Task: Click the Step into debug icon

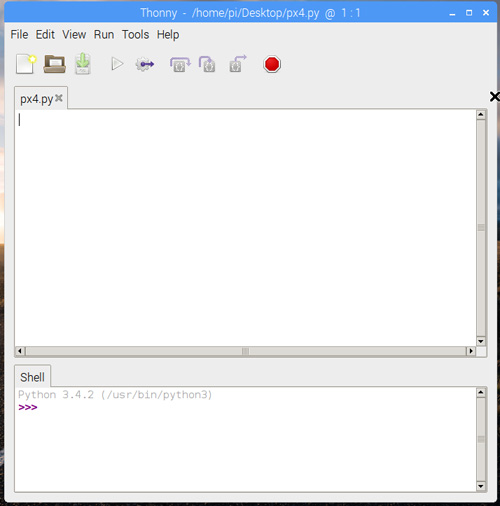Action: [207, 64]
